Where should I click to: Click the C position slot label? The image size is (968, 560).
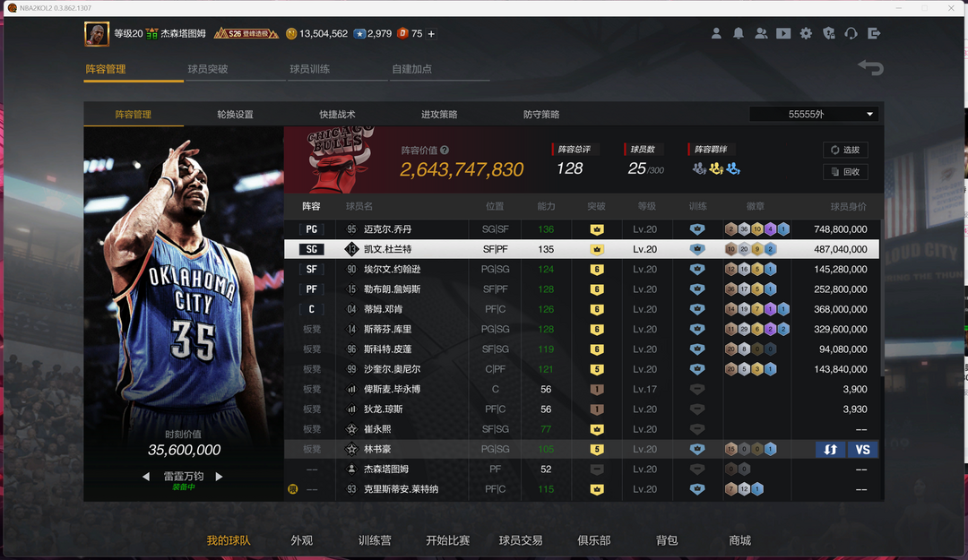(x=311, y=309)
